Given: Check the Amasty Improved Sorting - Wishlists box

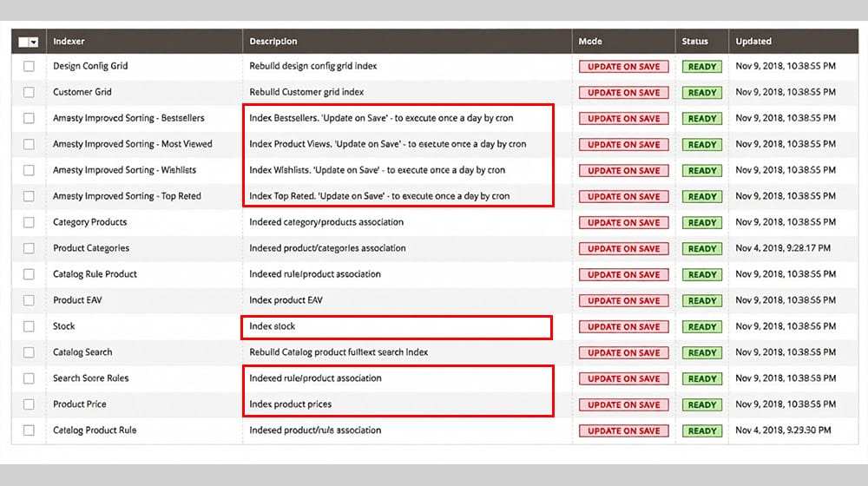Looking at the screenshot, I should [x=29, y=170].
